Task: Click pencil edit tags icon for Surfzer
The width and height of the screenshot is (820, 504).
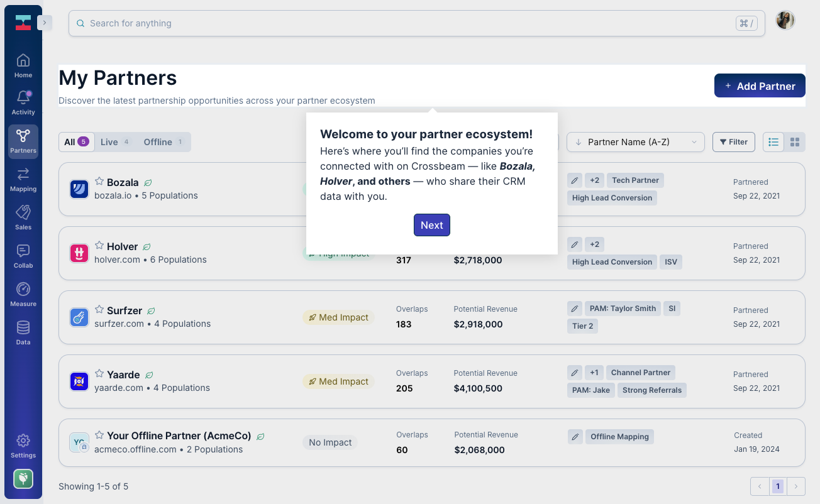Action: 575,309
